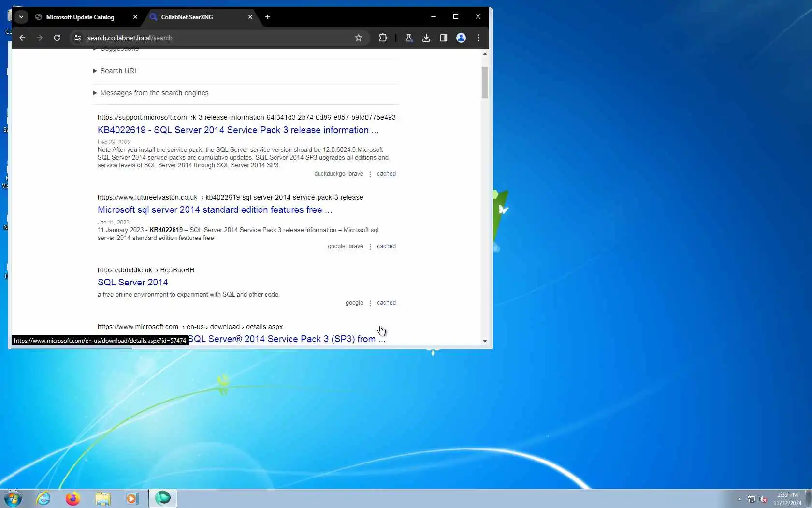This screenshot has width=812, height=508.
Task: Open more options dots for dbfiddle result
Action: [x=370, y=303]
